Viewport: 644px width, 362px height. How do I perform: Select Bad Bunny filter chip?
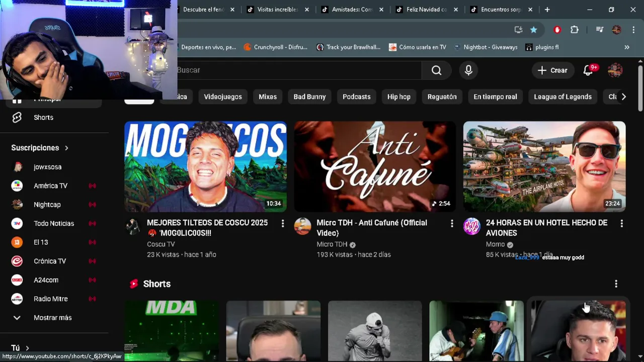(309, 97)
